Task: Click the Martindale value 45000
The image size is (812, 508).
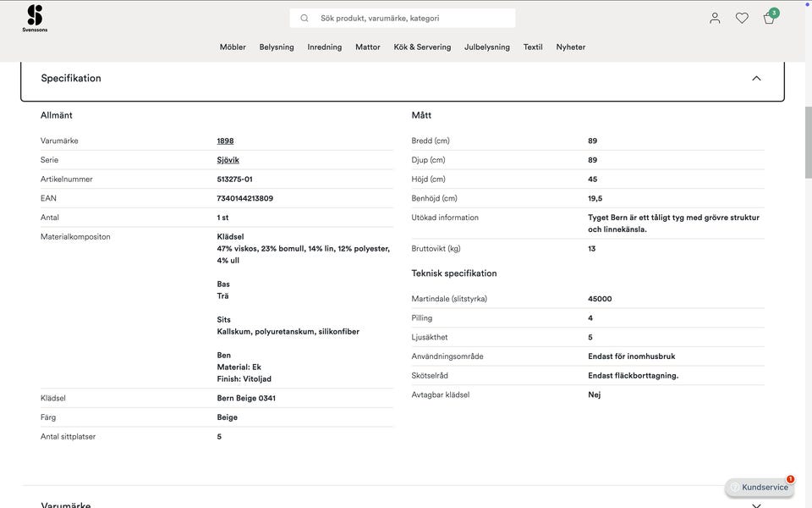Action: pyautogui.click(x=600, y=299)
